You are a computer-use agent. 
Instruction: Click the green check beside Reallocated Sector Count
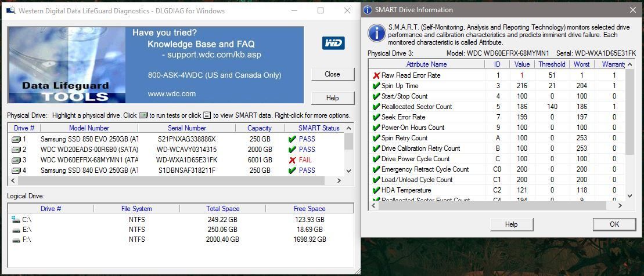[376, 107]
